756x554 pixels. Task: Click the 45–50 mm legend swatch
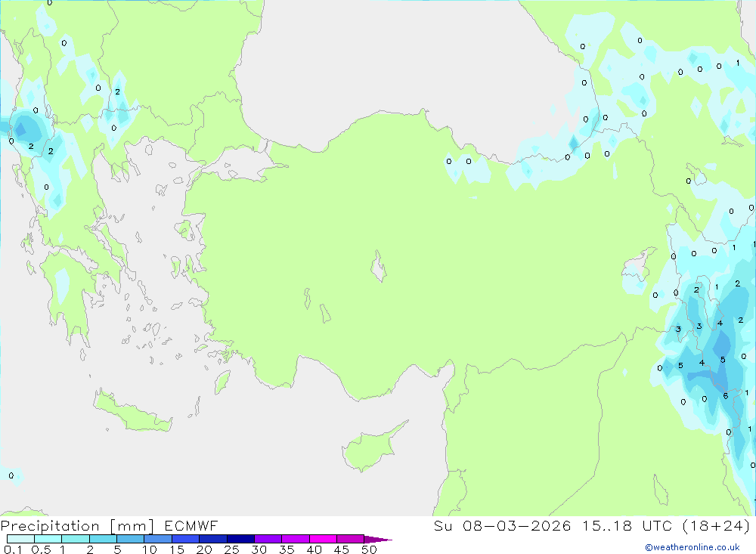[350, 539]
